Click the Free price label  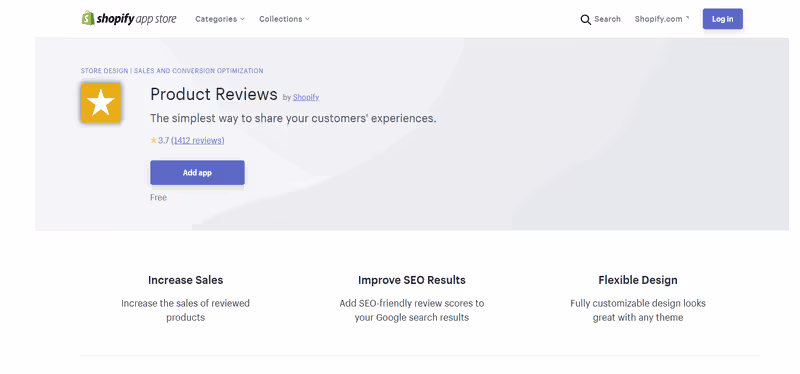(x=158, y=197)
